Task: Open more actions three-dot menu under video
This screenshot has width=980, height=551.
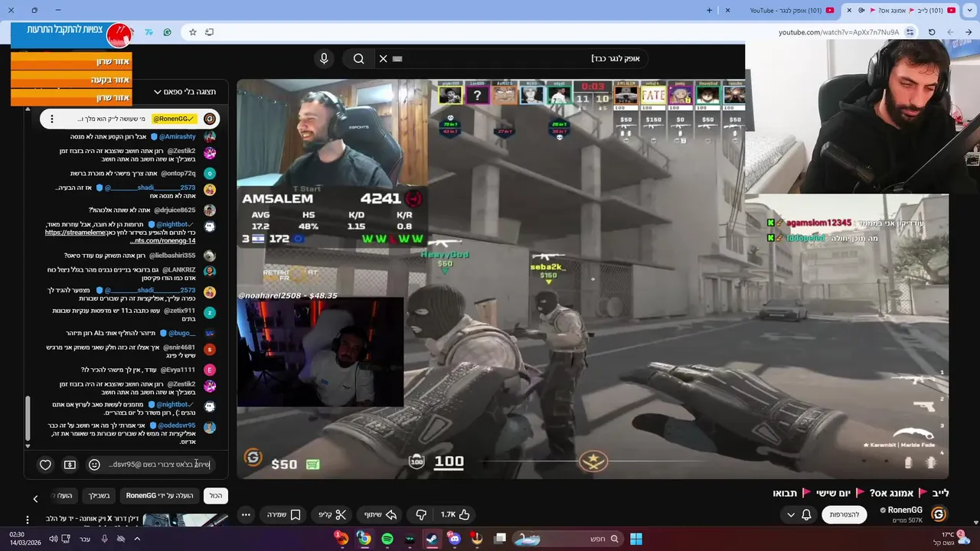Action: (x=246, y=515)
